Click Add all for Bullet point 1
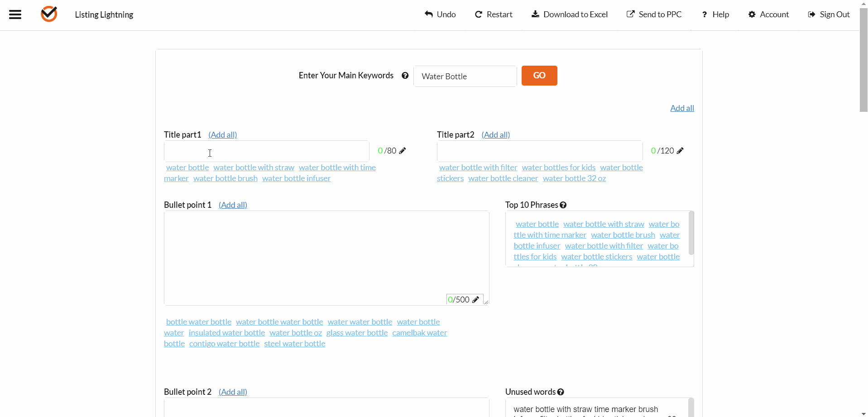868x417 pixels. (x=233, y=205)
